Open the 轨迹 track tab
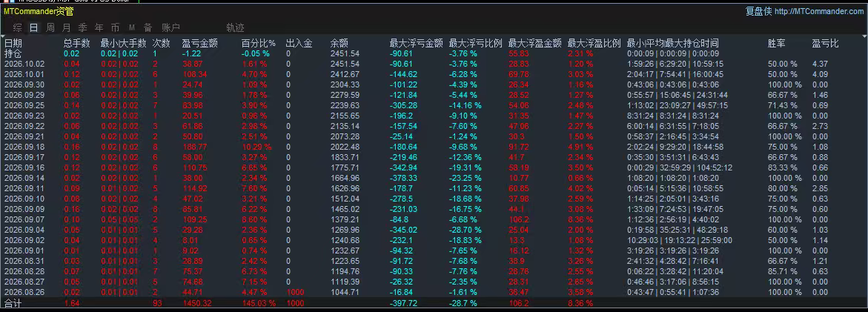This screenshot has height=312, width=868. coord(235,27)
